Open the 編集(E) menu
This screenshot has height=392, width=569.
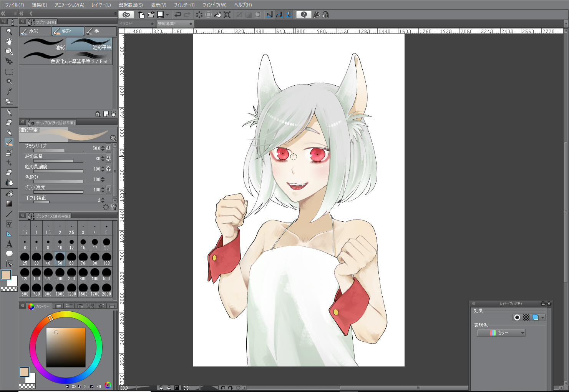pyautogui.click(x=39, y=5)
